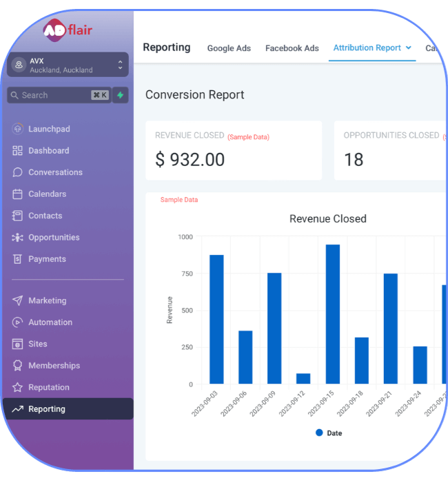This screenshot has height=487, width=448.
Task: Focus the sidebar Search field
Action: coord(59,95)
